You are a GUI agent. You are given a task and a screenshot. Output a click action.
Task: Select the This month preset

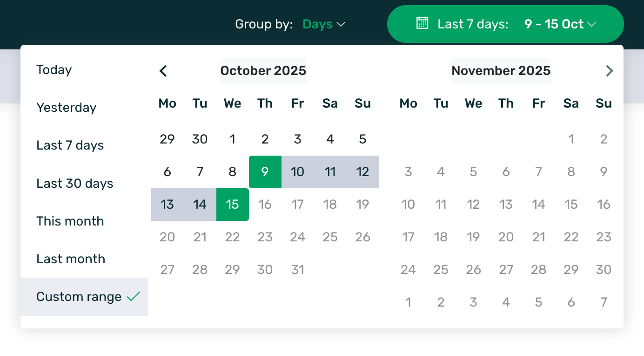(70, 221)
